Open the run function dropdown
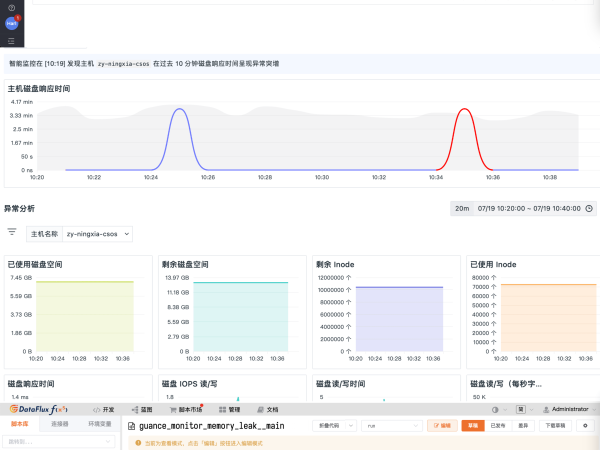600x450 pixels. click(391, 426)
